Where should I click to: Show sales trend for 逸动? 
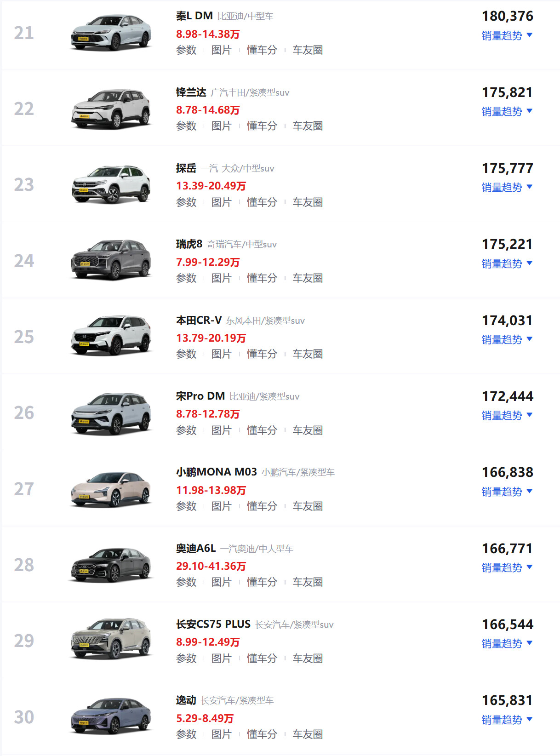[x=507, y=720]
